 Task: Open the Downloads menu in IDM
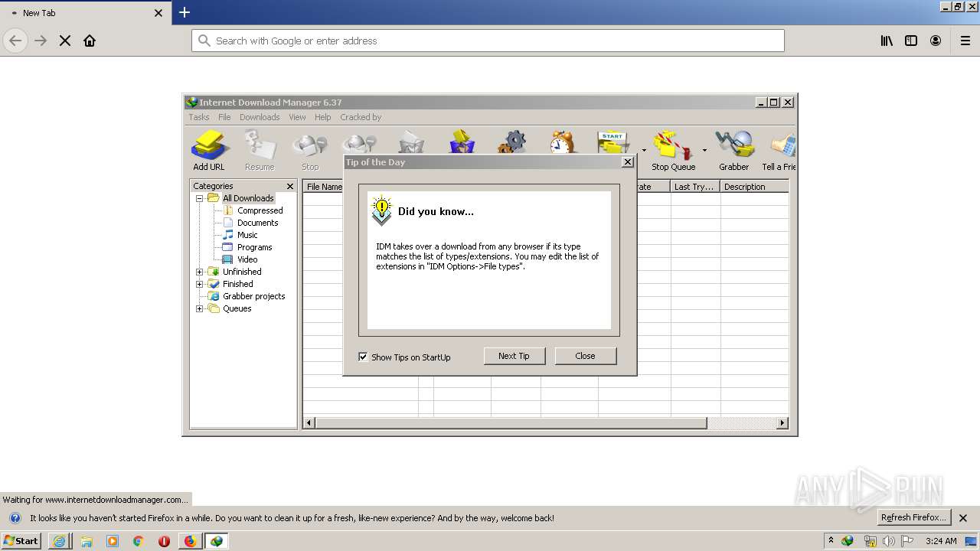pos(260,117)
